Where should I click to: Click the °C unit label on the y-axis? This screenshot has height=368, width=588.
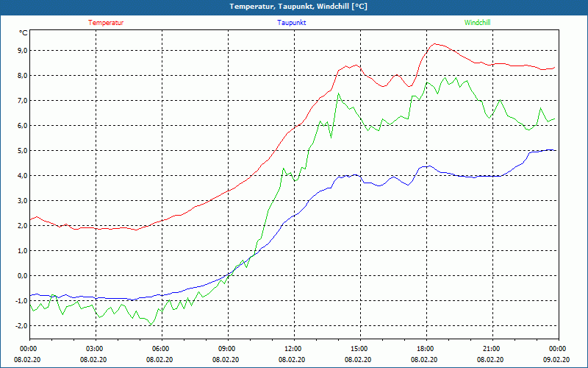24,33
